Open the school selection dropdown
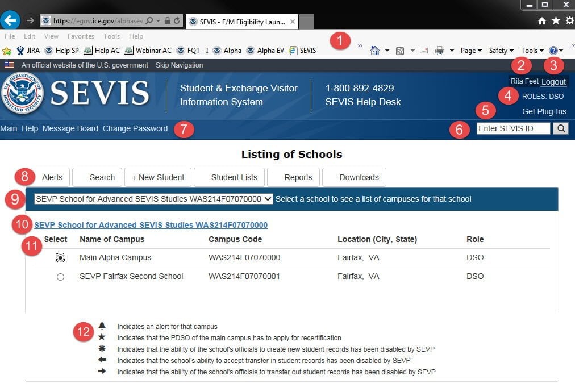Image resolution: width=575 pixels, height=392 pixels. (x=153, y=199)
